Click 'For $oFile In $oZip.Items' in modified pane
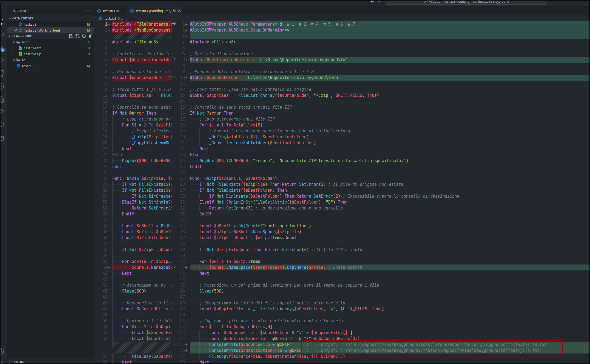Image resolution: width=590 pixels, height=364 pixels. coord(230,261)
